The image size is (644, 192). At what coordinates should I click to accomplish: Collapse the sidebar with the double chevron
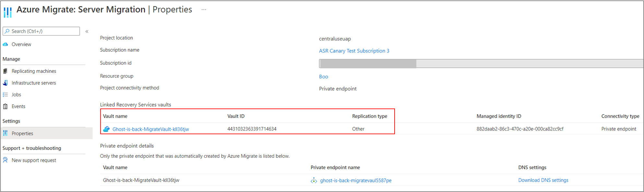87,31
